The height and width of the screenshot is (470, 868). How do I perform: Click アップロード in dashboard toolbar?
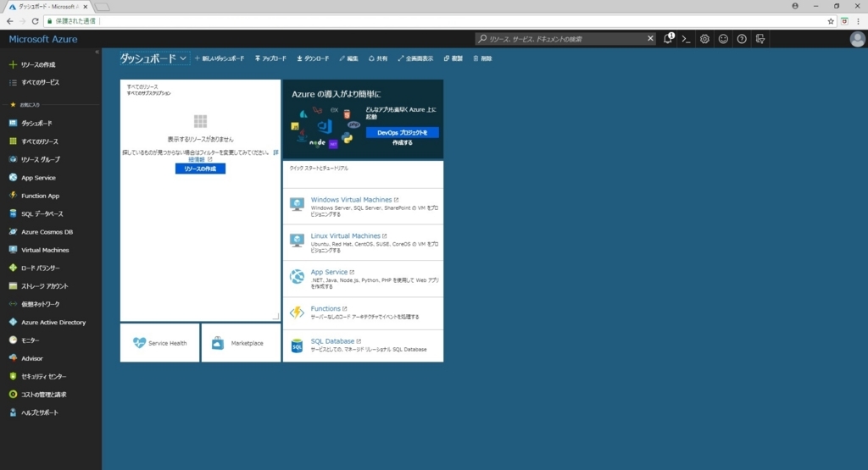pyautogui.click(x=270, y=58)
